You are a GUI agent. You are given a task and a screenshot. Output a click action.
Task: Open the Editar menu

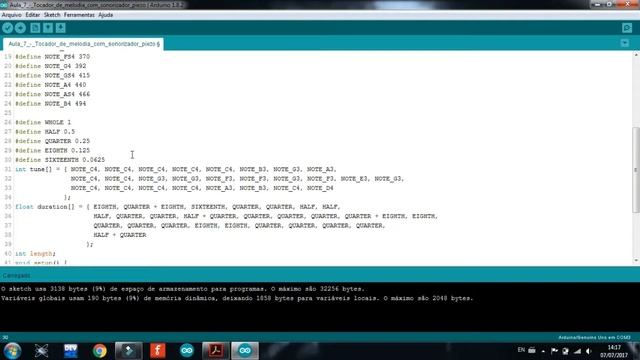(x=33, y=15)
